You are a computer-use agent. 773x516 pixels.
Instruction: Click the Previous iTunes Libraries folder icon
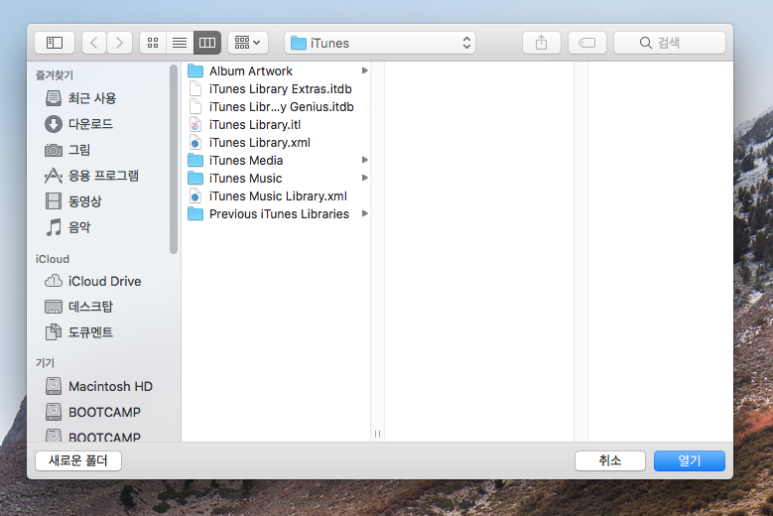click(196, 214)
